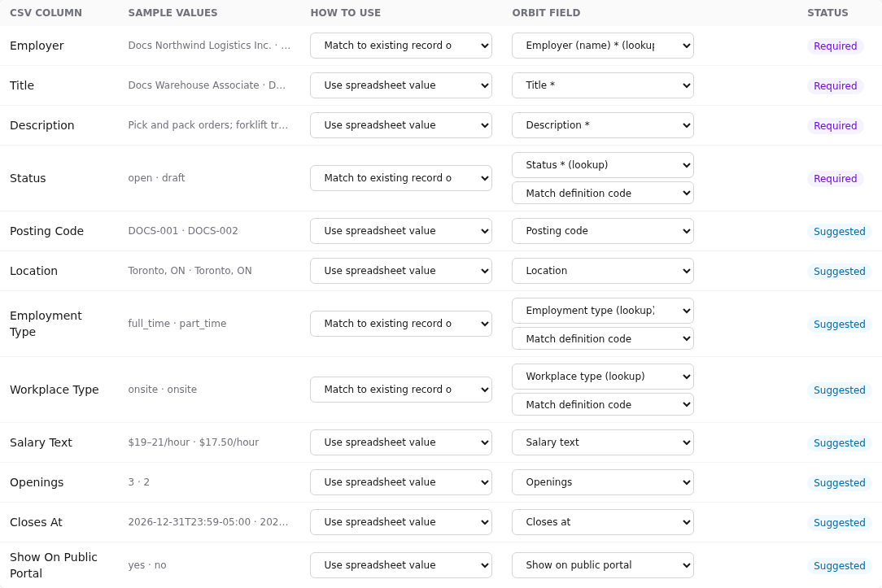Click sample value 'Docs Northwind Logistics Inc.'

[199, 46]
